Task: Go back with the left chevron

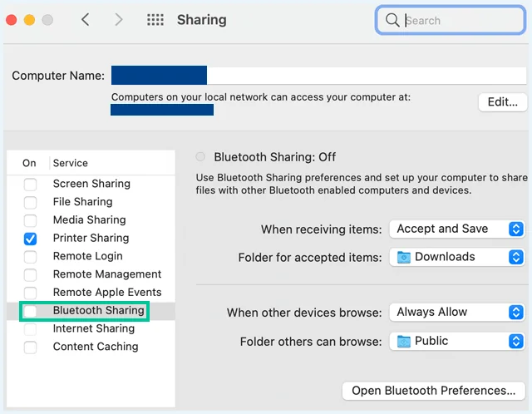Action: click(x=85, y=20)
